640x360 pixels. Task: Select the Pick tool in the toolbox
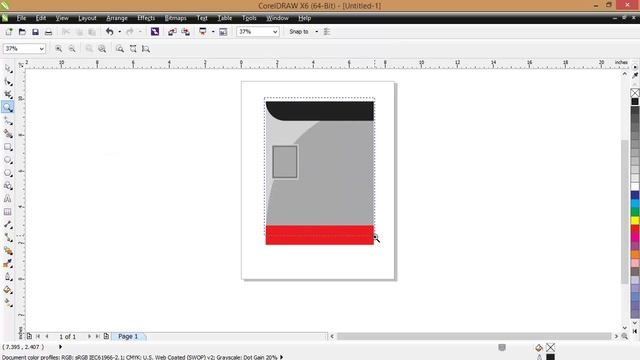click(x=8, y=69)
